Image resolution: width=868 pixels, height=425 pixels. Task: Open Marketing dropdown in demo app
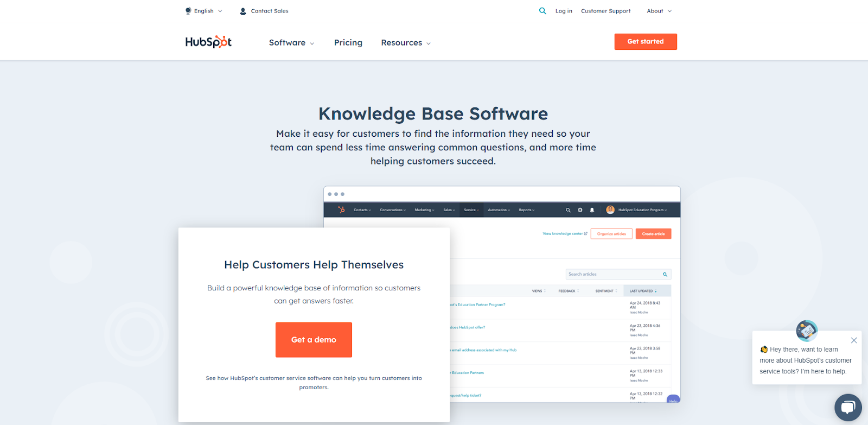click(424, 210)
